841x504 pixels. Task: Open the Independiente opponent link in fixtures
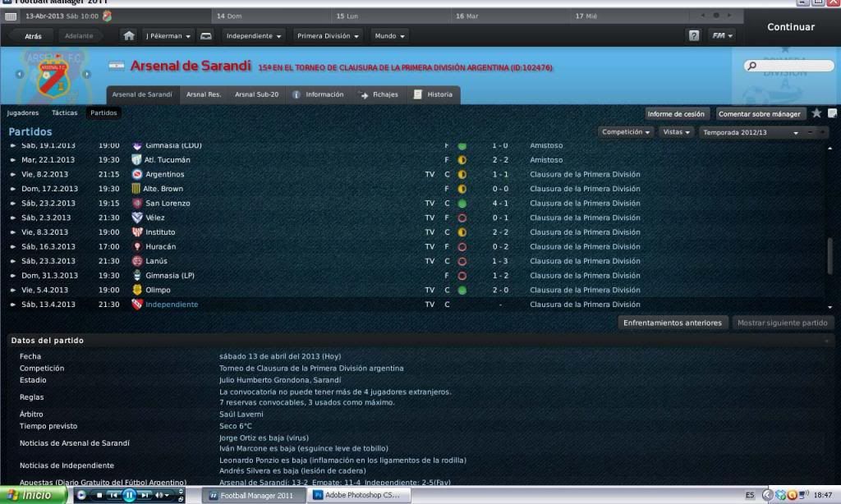(172, 305)
